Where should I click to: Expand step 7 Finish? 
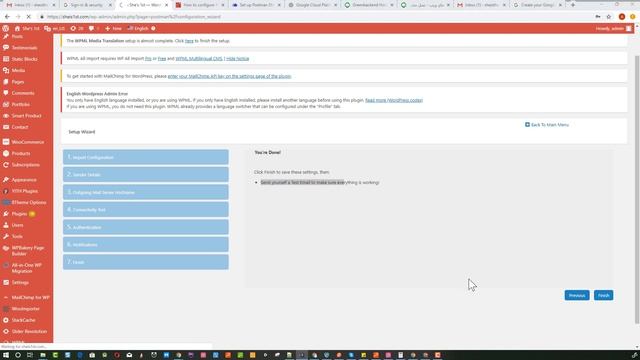click(146, 262)
